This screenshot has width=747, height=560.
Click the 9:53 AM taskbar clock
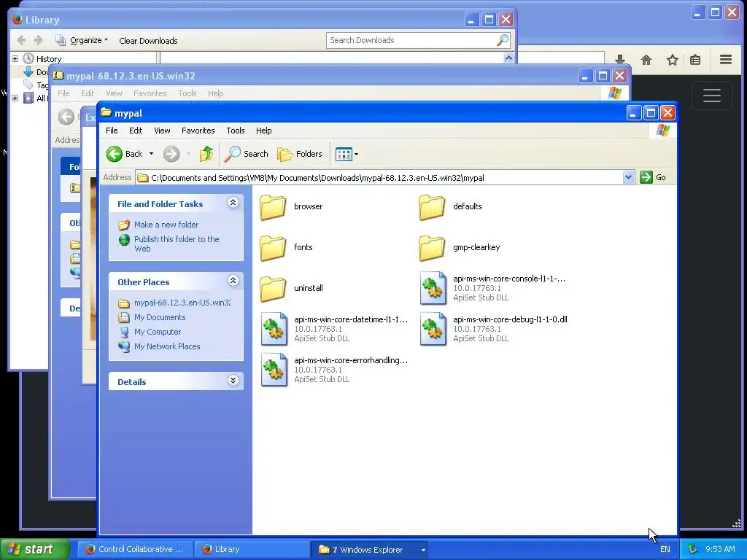point(720,549)
